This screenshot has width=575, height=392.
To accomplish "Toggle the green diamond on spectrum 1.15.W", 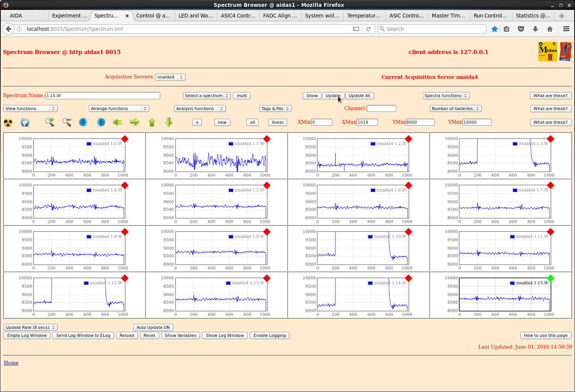I will point(550,278).
